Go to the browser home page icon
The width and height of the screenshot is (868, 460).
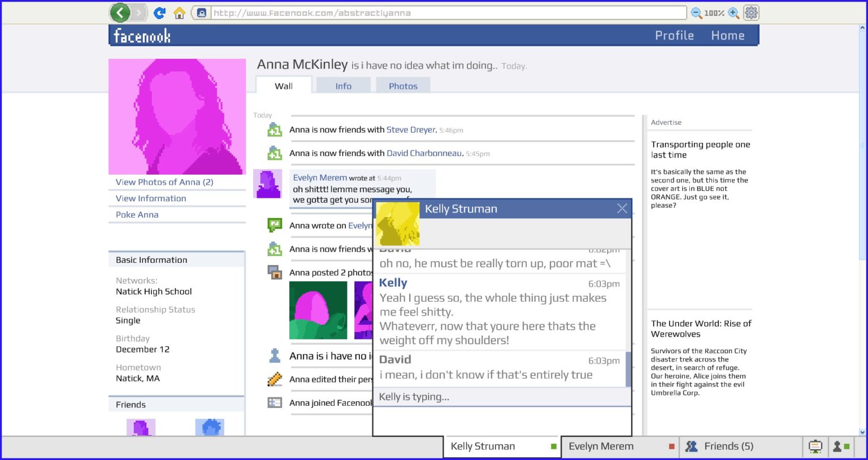tap(179, 13)
